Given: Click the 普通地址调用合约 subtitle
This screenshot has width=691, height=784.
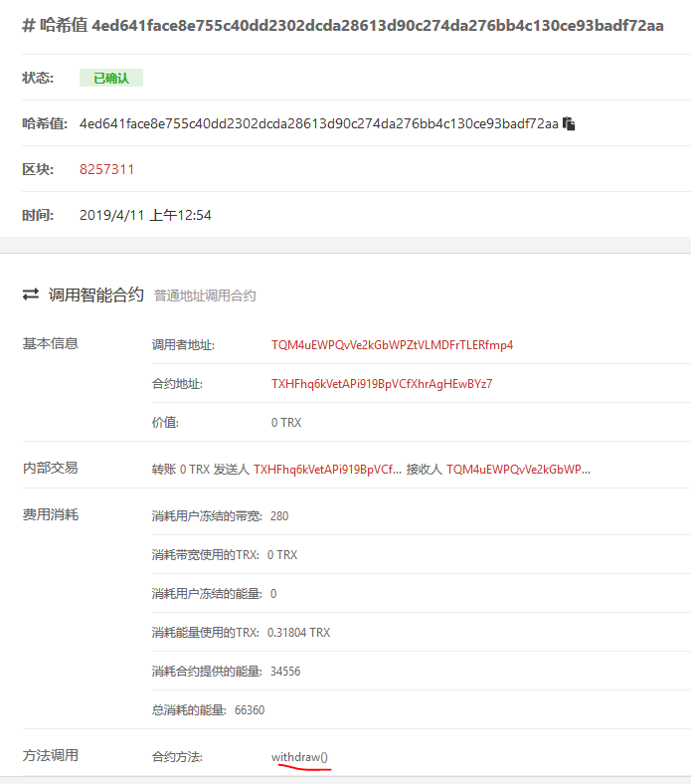Looking at the screenshot, I should click(205, 296).
